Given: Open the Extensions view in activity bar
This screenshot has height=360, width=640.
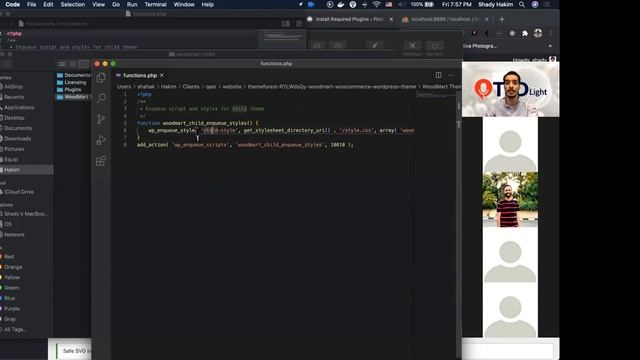Looking at the screenshot, I should pos(101,161).
